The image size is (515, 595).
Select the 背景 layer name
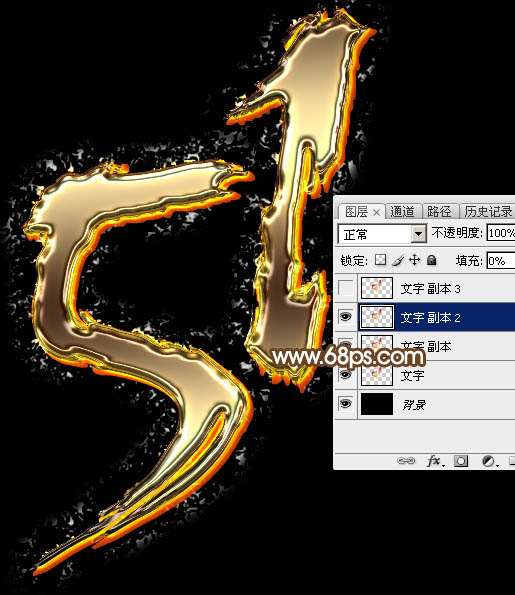tap(414, 405)
